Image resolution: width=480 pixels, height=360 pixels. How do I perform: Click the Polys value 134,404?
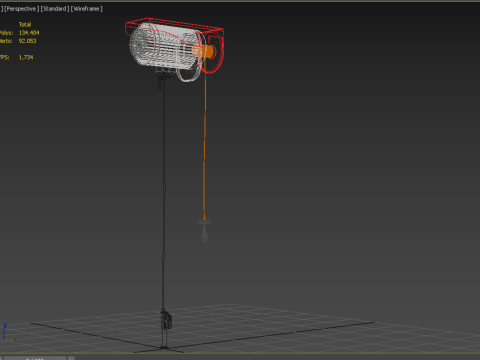tap(29, 33)
